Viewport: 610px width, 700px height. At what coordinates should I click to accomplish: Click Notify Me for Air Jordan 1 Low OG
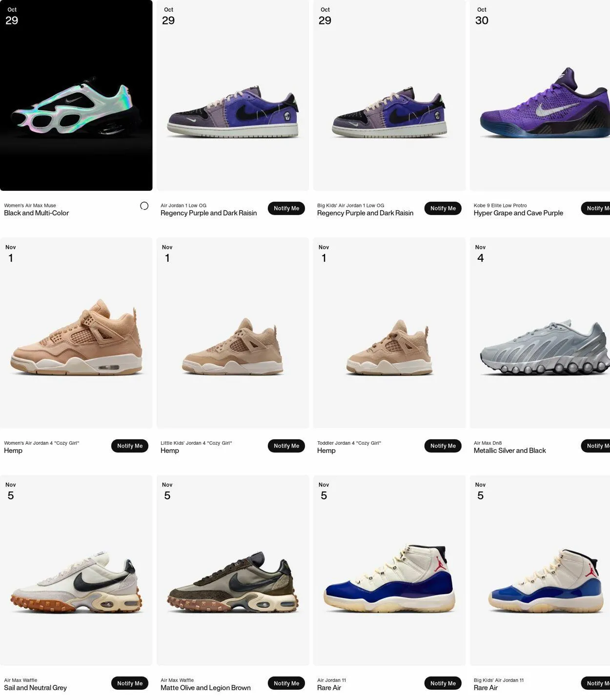(x=286, y=208)
